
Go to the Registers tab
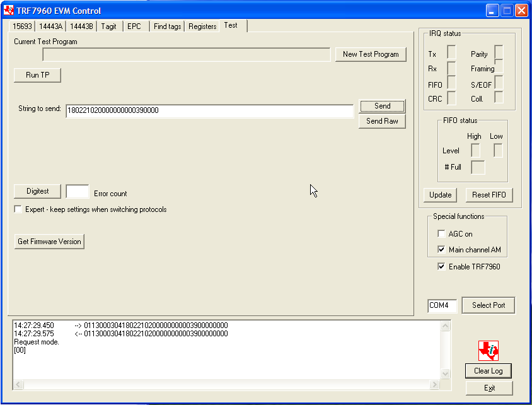tap(202, 26)
